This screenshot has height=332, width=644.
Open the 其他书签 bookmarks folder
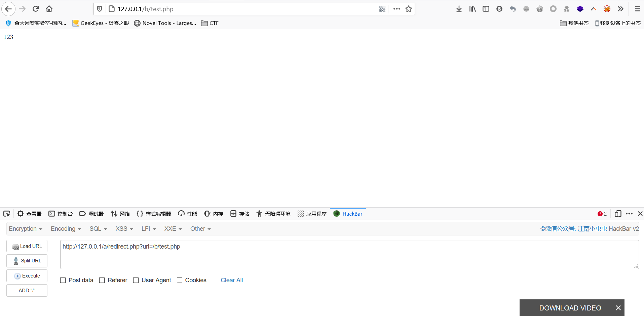574,23
